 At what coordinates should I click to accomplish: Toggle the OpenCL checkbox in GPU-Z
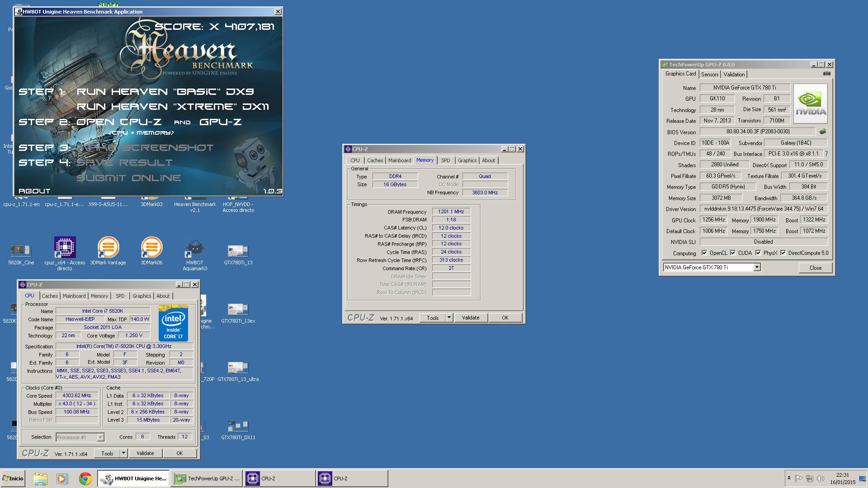pyautogui.click(x=704, y=253)
